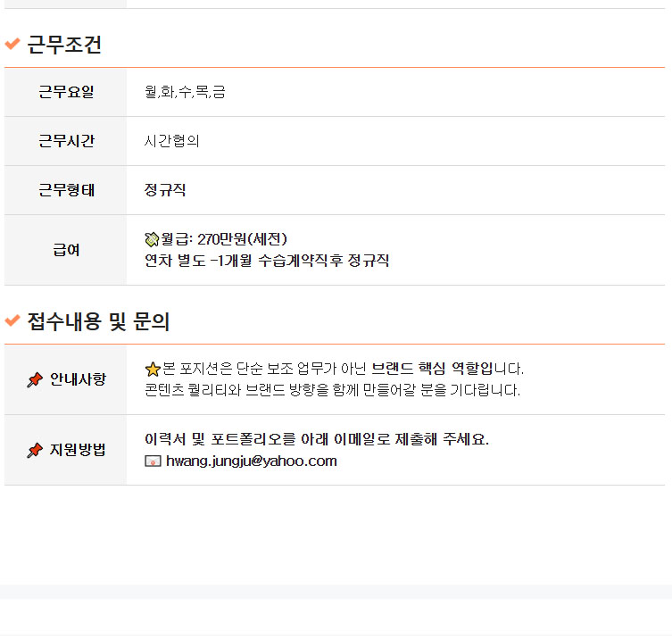The image size is (672, 640).
Task: Click the money icon before 월급
Action: (x=152, y=239)
